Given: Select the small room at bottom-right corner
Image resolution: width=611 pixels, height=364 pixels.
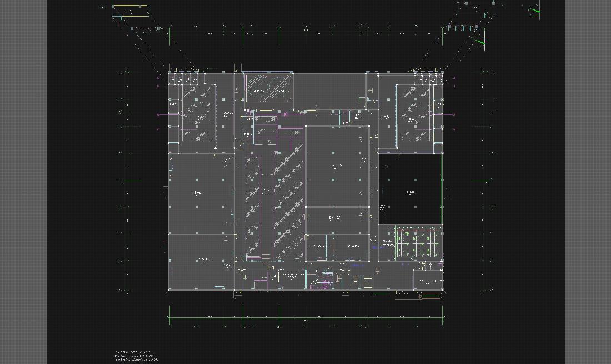Looking at the screenshot, I should (x=428, y=280).
